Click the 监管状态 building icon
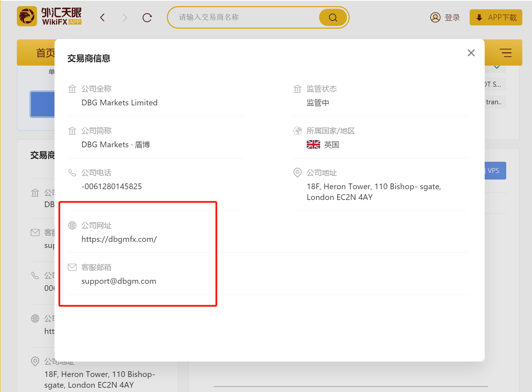Screen dimensions: 532x392 coord(298,89)
